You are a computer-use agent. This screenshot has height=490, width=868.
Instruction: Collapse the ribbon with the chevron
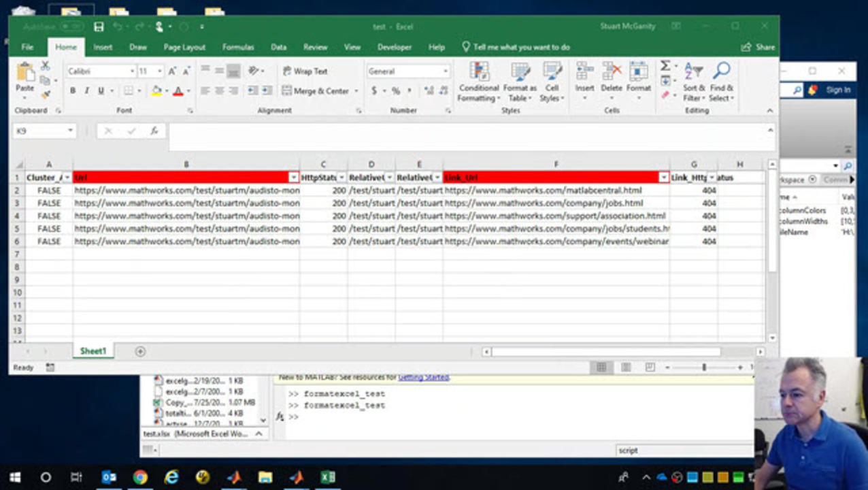pos(770,110)
